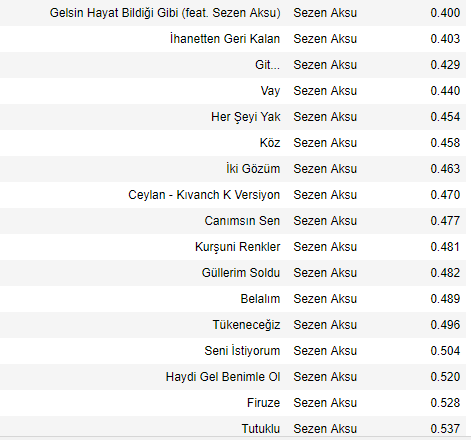Screen dimensions: 471x440
Task: Click Sezen Aksu artist next to Firuze
Action: coord(325,403)
